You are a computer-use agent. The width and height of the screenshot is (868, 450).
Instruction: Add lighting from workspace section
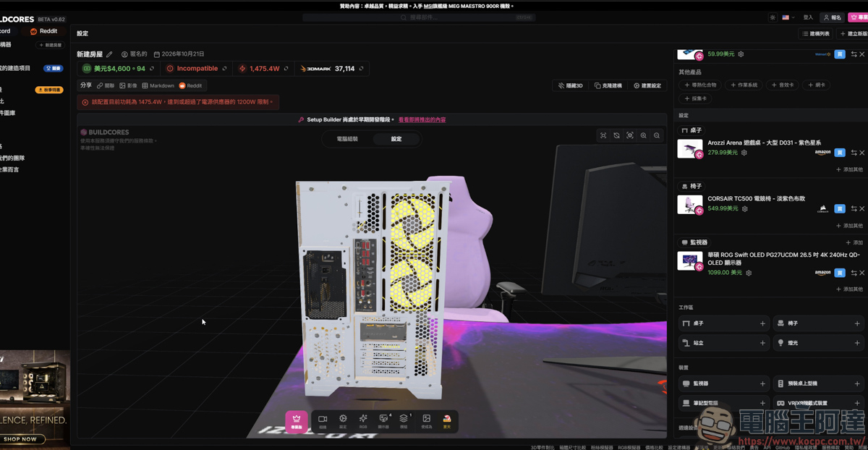coord(818,343)
